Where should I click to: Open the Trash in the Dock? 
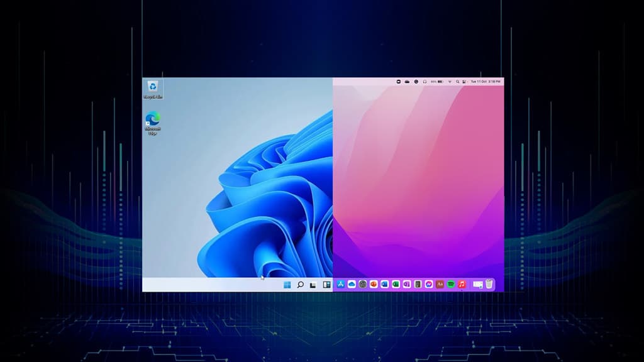489,284
